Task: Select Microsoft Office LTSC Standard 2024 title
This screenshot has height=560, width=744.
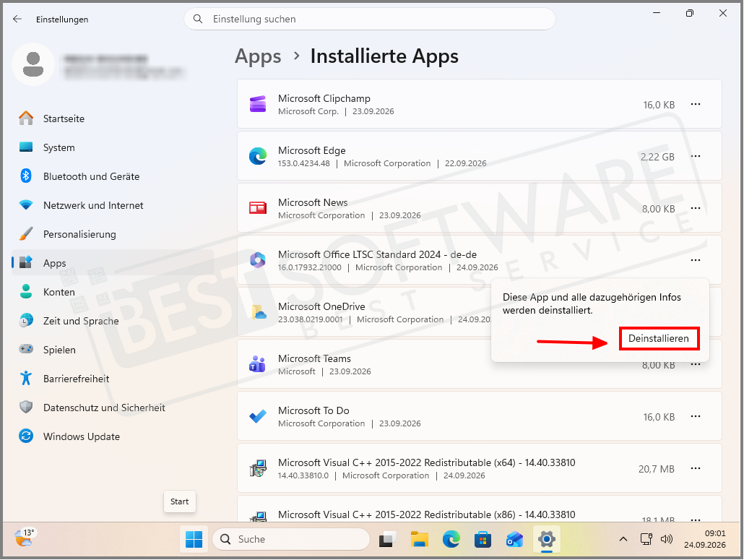Action: 377,254
